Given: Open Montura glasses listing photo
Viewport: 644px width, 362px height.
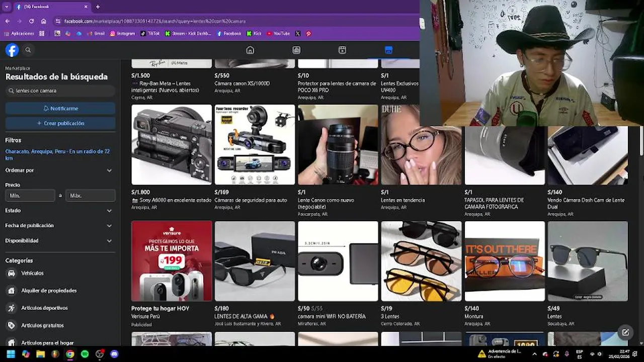Looking at the screenshot, I should (x=504, y=261).
